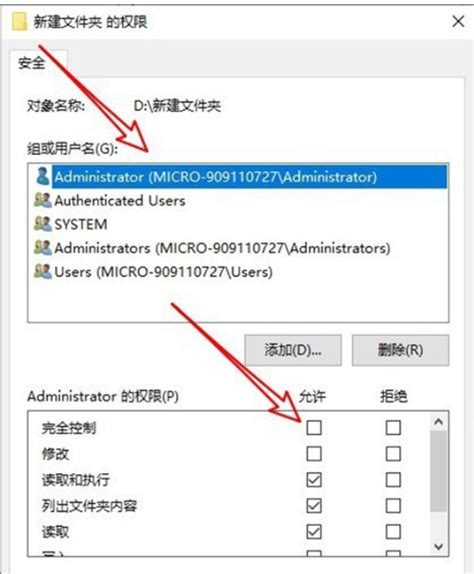Click the Authenticated Users group icon
Viewport: 474px width, 574px height.
coord(42,200)
